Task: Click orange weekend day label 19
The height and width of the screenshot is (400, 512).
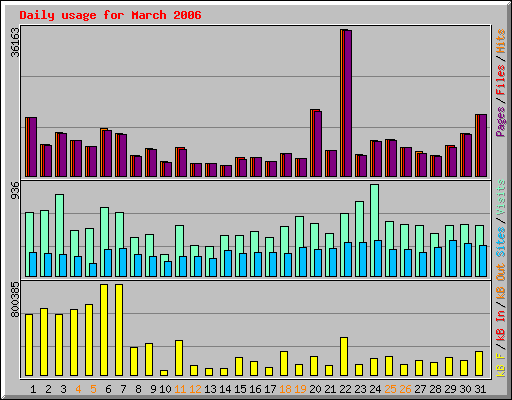Action: (x=300, y=389)
